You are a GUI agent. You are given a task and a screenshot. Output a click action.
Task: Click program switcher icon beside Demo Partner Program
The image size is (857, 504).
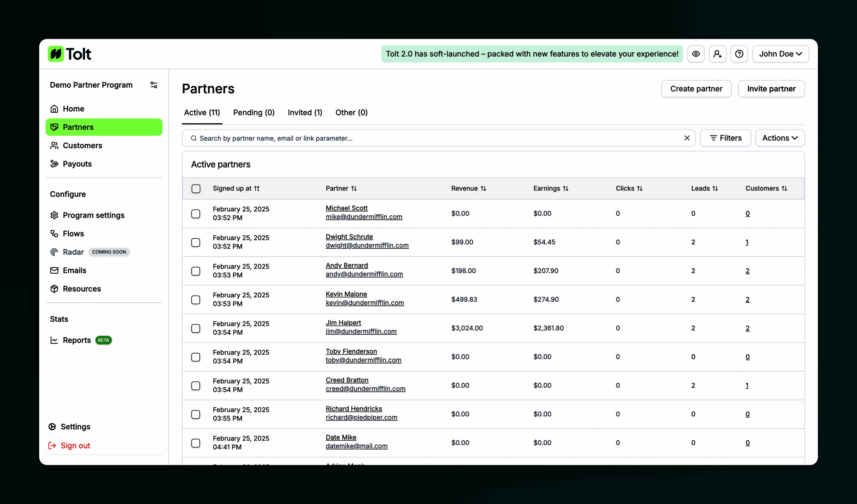click(x=154, y=85)
